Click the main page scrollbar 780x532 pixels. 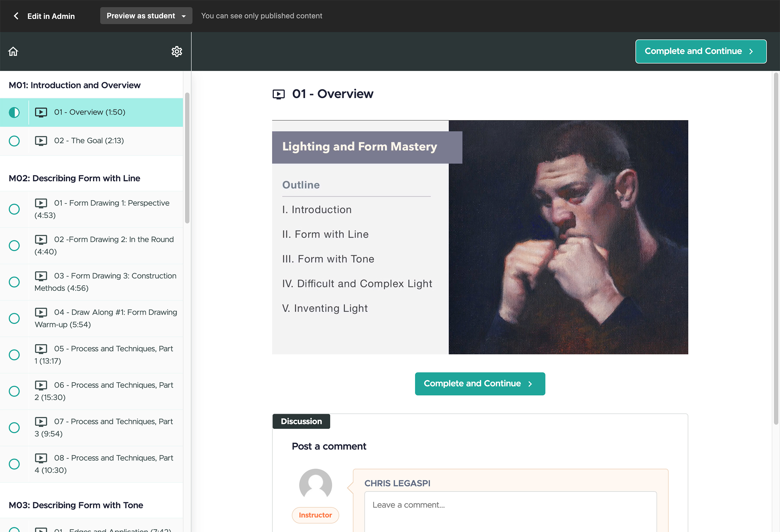point(776,248)
